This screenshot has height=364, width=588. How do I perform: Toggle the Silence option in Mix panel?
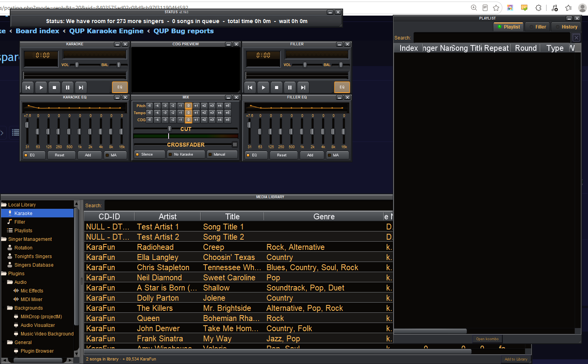pyautogui.click(x=149, y=154)
